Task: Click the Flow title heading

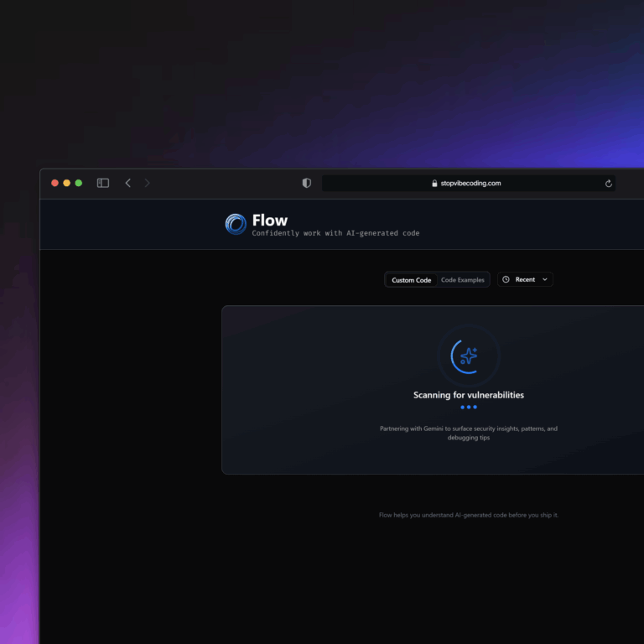Action: pyautogui.click(x=270, y=221)
